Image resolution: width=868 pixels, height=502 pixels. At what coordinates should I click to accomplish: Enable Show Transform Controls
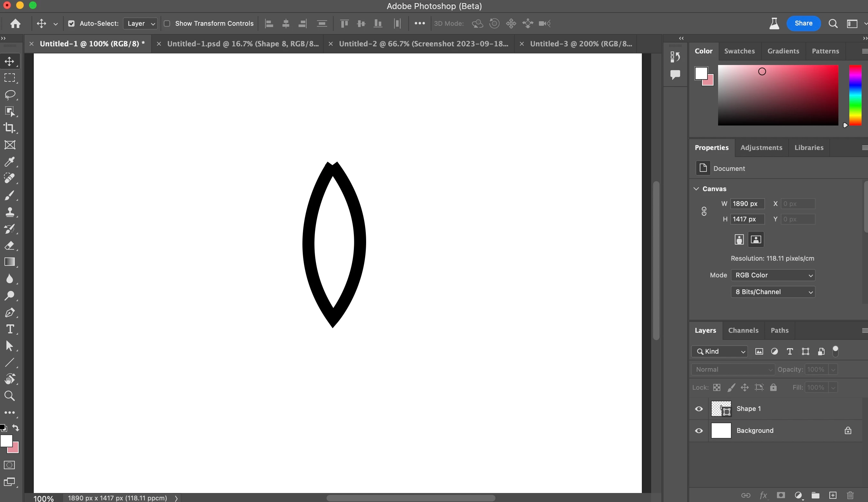(167, 23)
